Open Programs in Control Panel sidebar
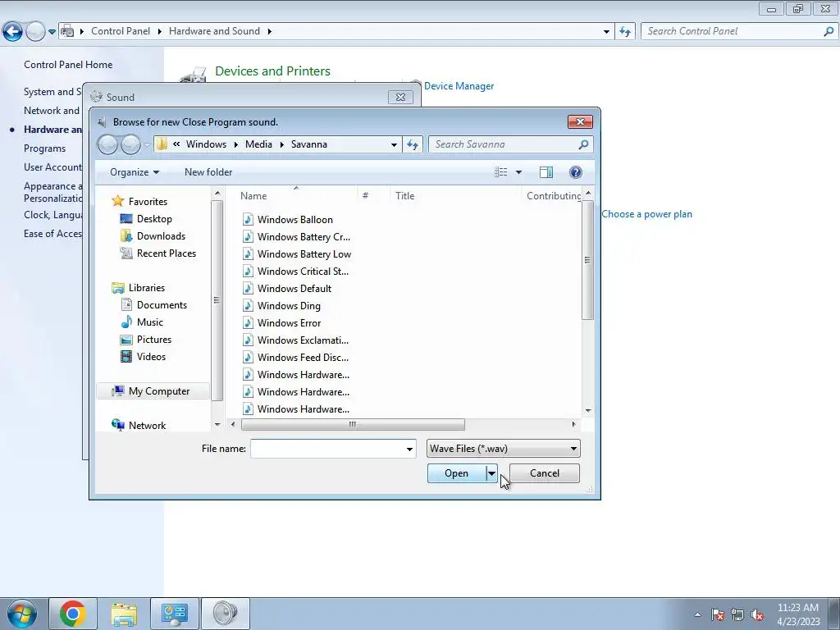This screenshot has width=840, height=630. coord(44,148)
